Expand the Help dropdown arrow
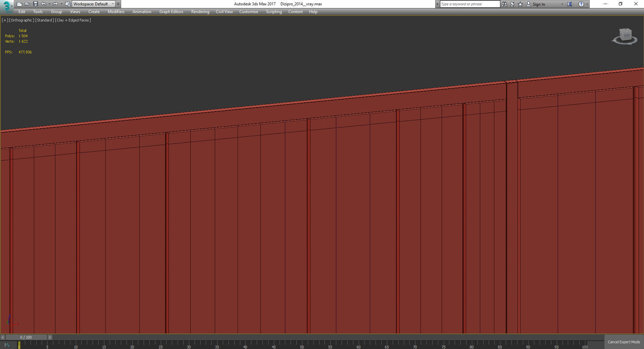Image resolution: width=644 pixels, height=349 pixels. coord(587,4)
